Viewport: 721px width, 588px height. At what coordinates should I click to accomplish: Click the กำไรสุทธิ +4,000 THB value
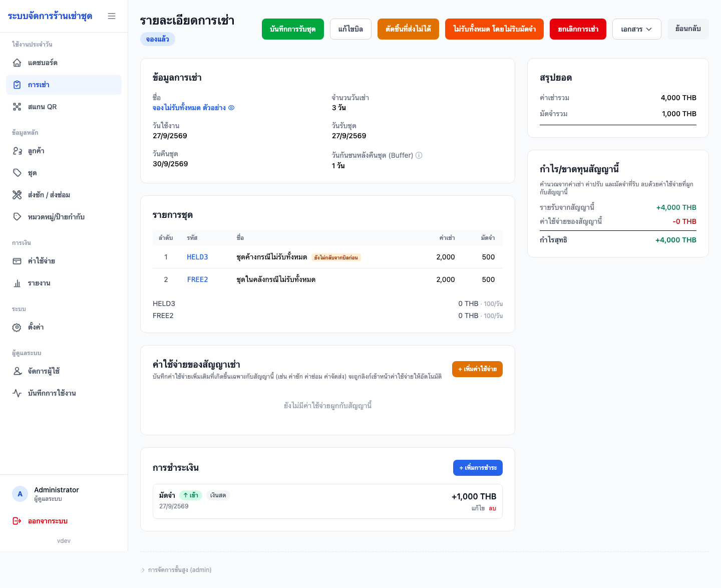point(676,240)
